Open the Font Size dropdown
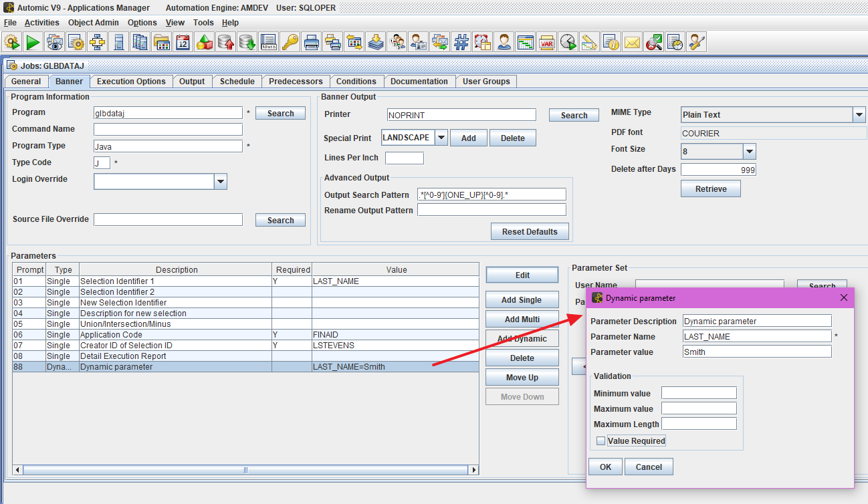 (749, 151)
